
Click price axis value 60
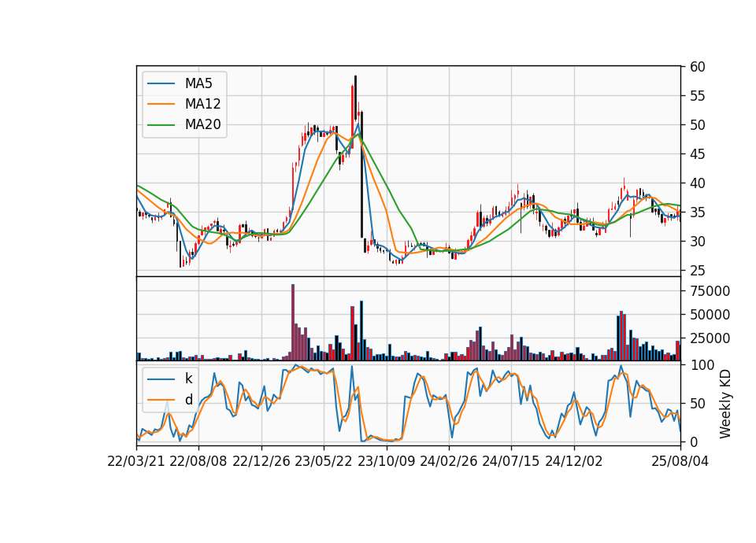[x=697, y=67]
